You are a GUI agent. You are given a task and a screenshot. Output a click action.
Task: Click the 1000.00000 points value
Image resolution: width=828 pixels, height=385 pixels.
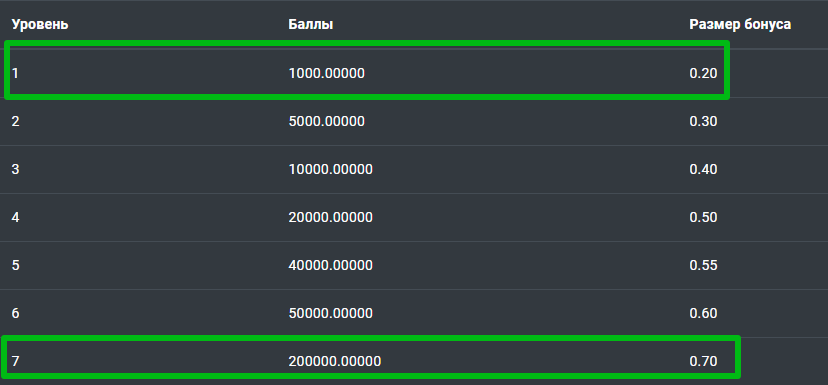326,73
